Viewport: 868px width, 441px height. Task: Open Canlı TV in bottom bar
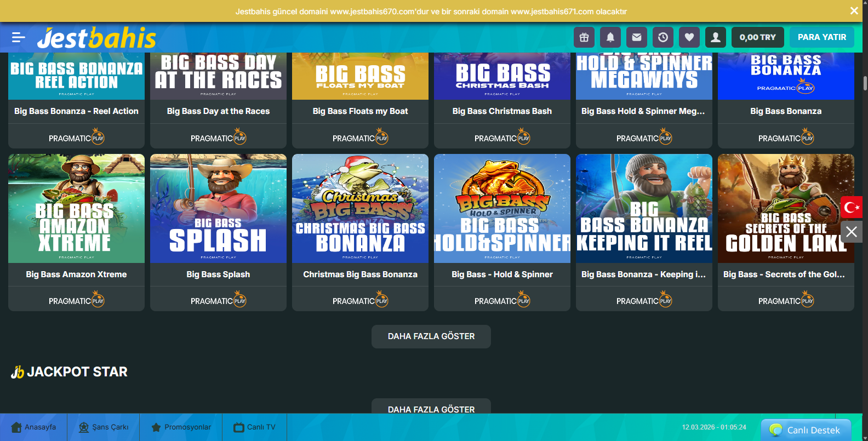point(254,427)
